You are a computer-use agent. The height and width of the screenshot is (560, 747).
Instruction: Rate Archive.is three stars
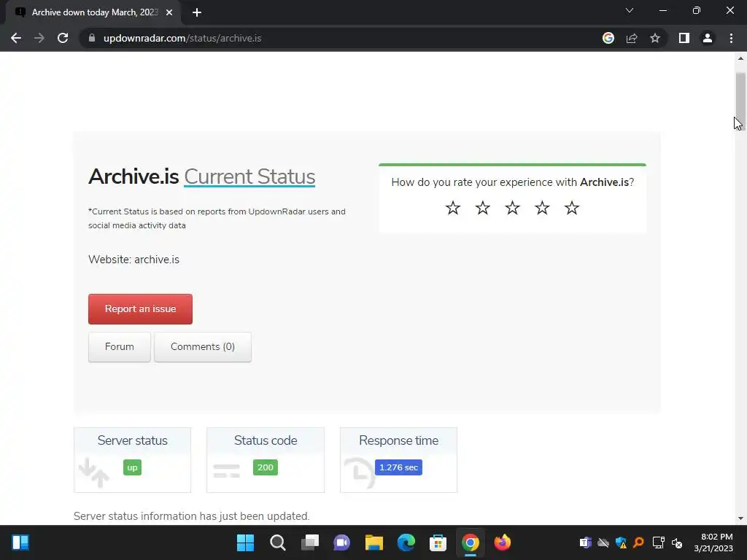pyautogui.click(x=512, y=208)
